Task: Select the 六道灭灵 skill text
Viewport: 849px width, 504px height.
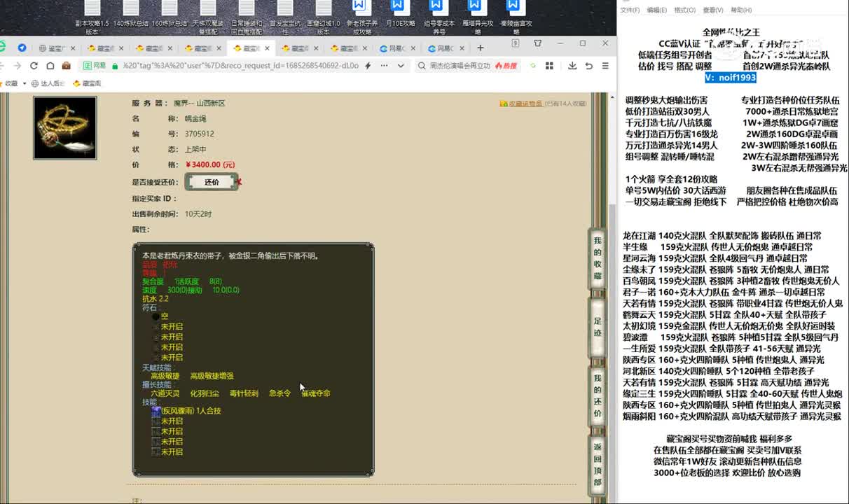Action: pyautogui.click(x=165, y=393)
